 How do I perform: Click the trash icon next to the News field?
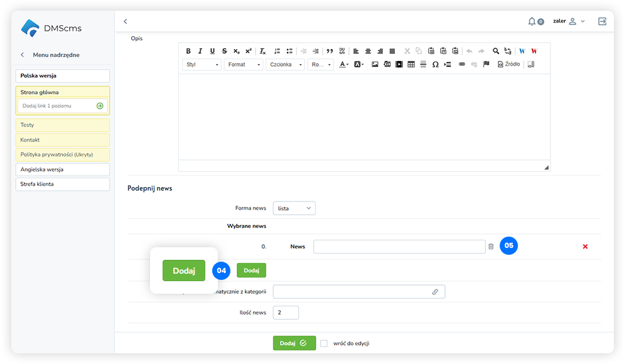coord(491,247)
